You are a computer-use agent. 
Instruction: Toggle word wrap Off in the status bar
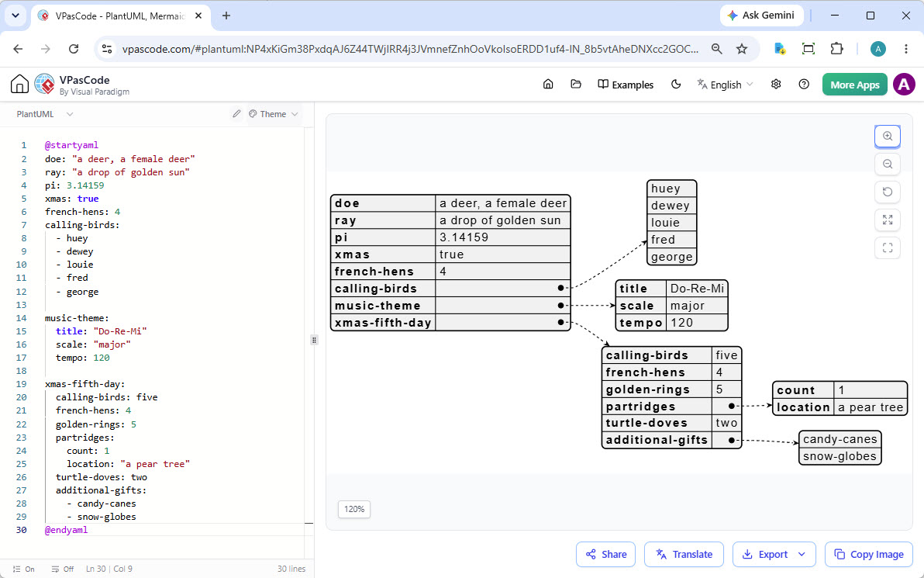coord(63,569)
